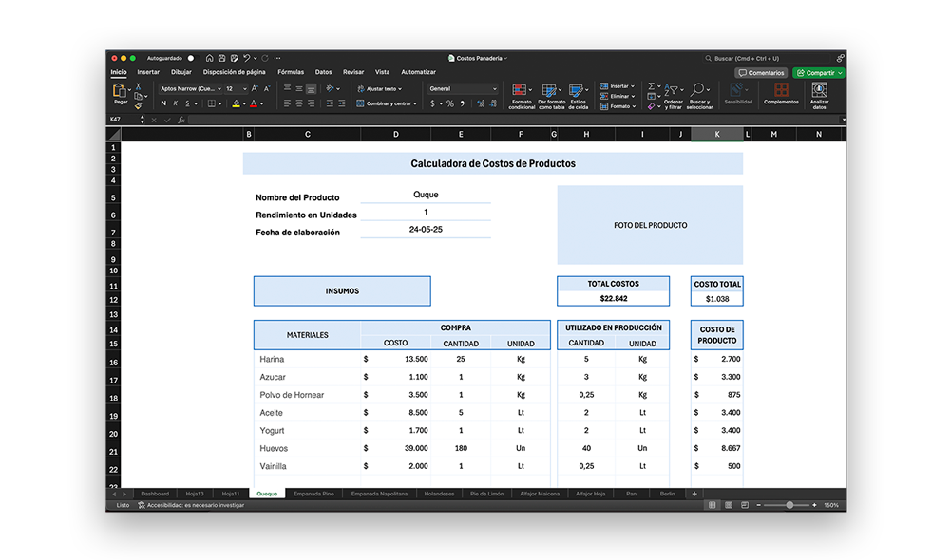Open the Datos ribbon tab
950x560 pixels.
coord(324,72)
